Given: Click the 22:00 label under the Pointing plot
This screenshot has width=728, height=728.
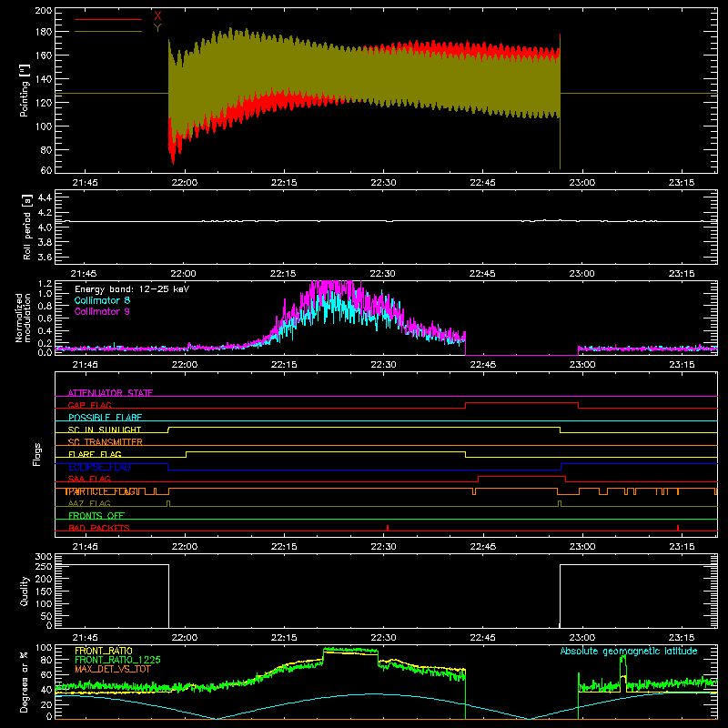Looking at the screenshot, I should click(185, 183).
